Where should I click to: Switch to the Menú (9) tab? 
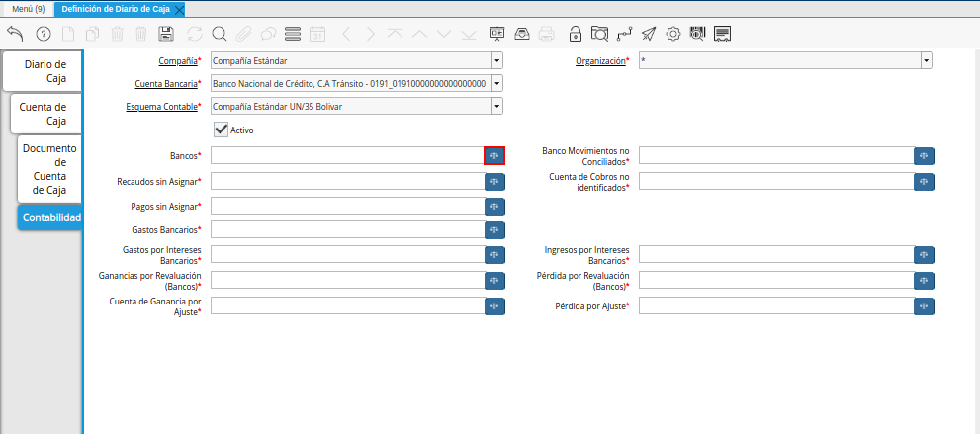pos(28,9)
